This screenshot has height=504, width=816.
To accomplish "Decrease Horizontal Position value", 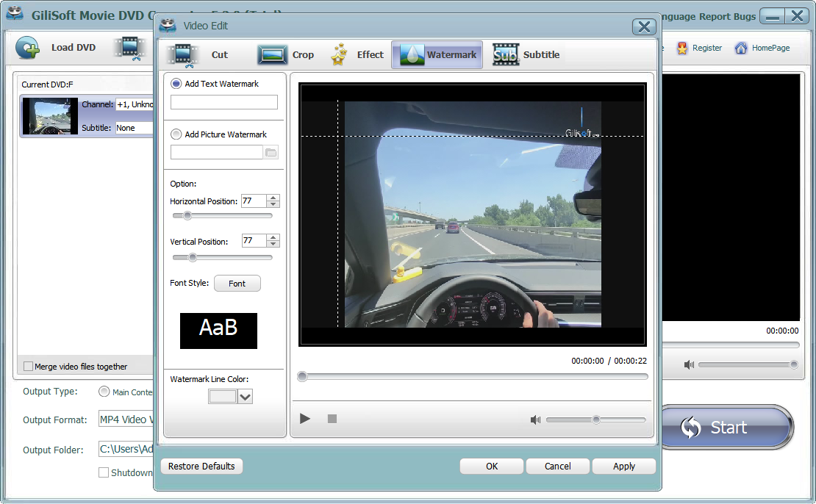I will pyautogui.click(x=273, y=204).
